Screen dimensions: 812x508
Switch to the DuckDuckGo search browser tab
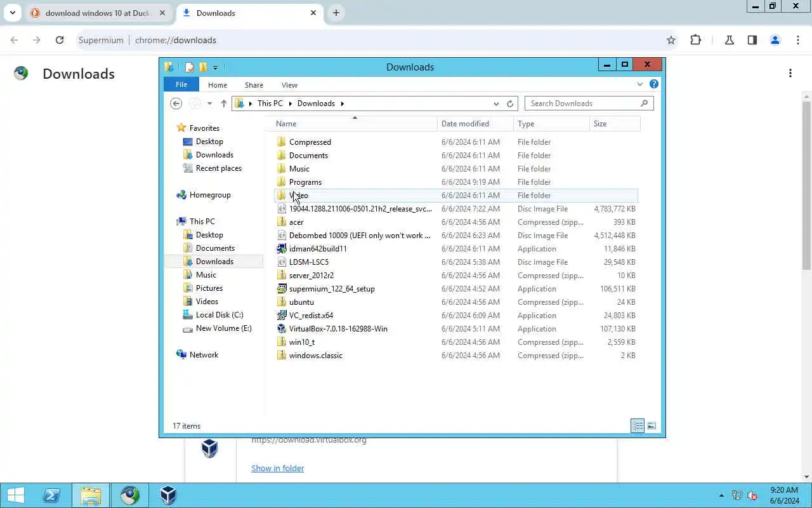click(x=98, y=13)
